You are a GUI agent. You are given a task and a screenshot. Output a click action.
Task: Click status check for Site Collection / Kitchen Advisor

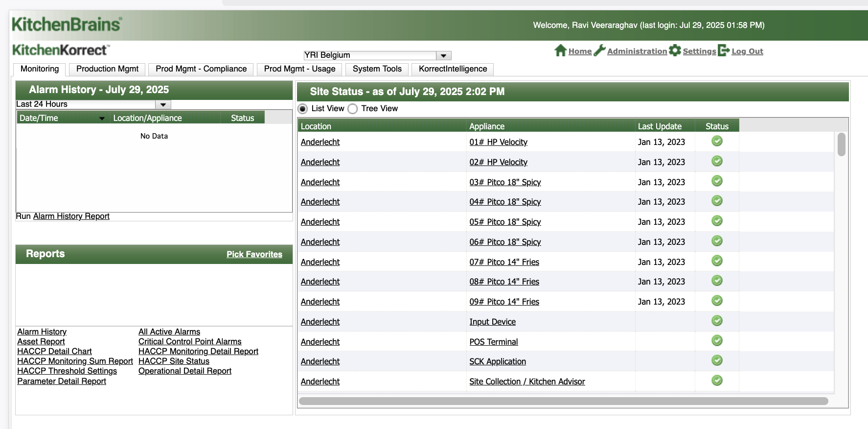[x=717, y=381]
